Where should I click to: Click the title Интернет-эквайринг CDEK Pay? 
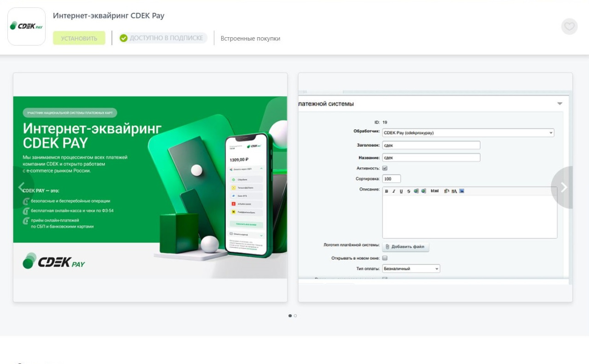(109, 16)
